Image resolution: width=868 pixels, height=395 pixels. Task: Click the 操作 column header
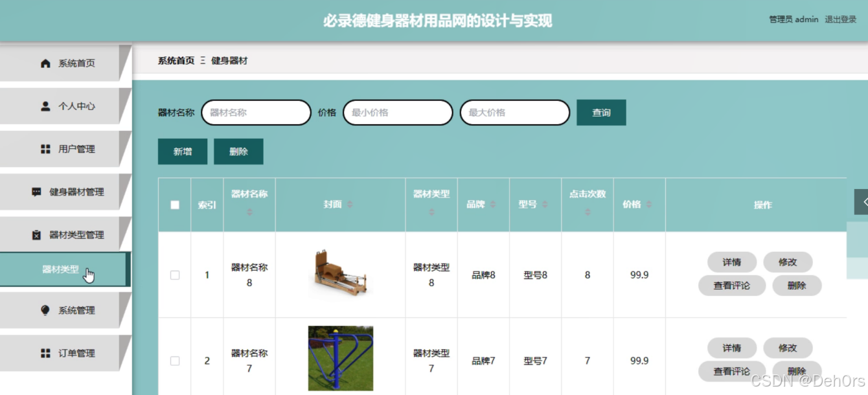(x=763, y=205)
